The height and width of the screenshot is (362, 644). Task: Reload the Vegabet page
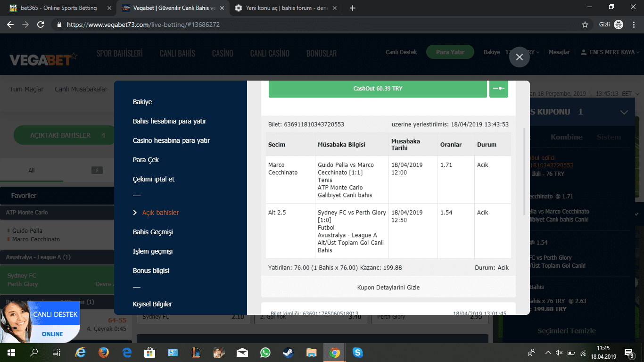click(x=41, y=25)
